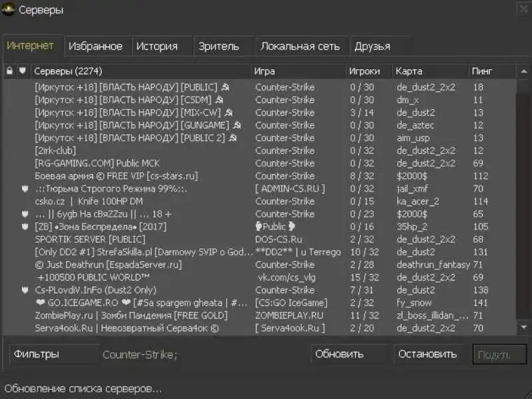Select the ZombiePlay.ru | Зомби Пандемия server
The width and height of the screenshot is (532, 399).
260,315
